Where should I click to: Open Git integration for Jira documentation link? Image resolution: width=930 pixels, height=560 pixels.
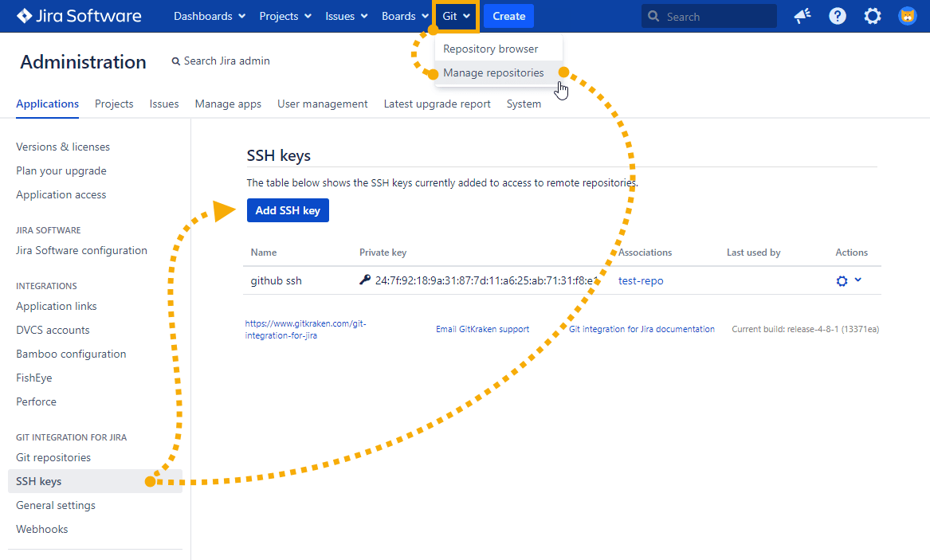pos(642,330)
